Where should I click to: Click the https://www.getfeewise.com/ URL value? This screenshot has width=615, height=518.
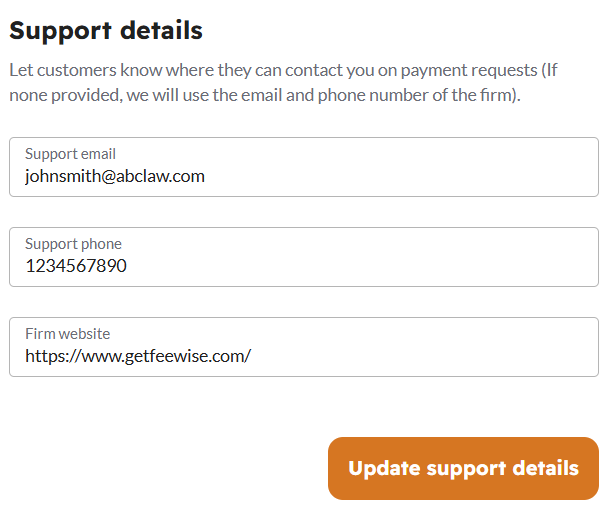point(138,356)
